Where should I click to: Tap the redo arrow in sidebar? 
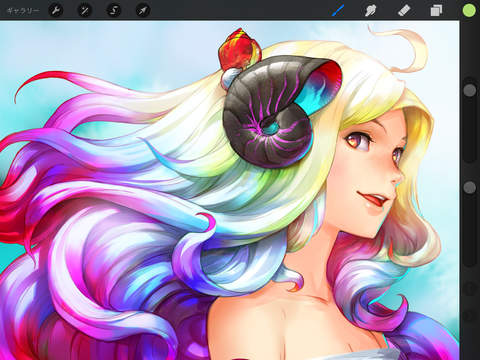[x=470, y=315]
